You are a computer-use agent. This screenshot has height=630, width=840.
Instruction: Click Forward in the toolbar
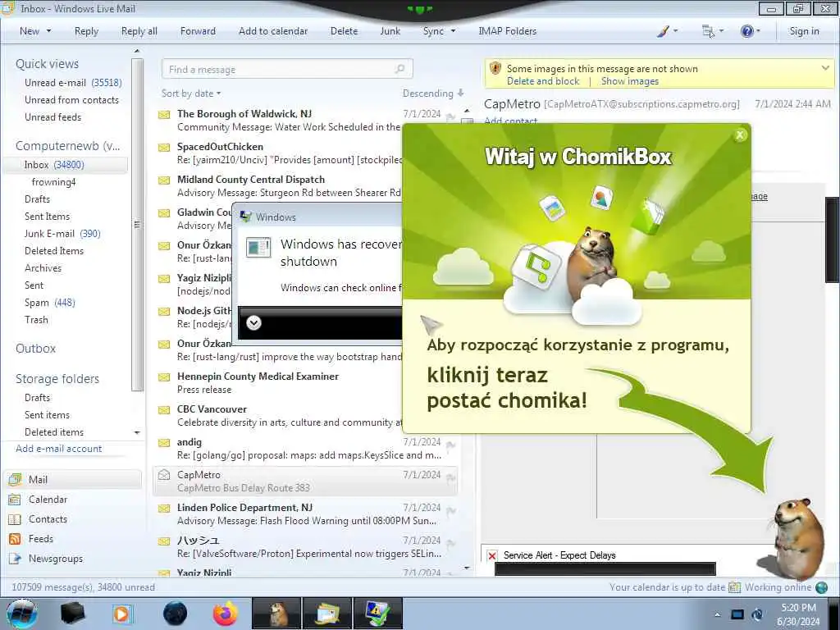pyautogui.click(x=198, y=31)
